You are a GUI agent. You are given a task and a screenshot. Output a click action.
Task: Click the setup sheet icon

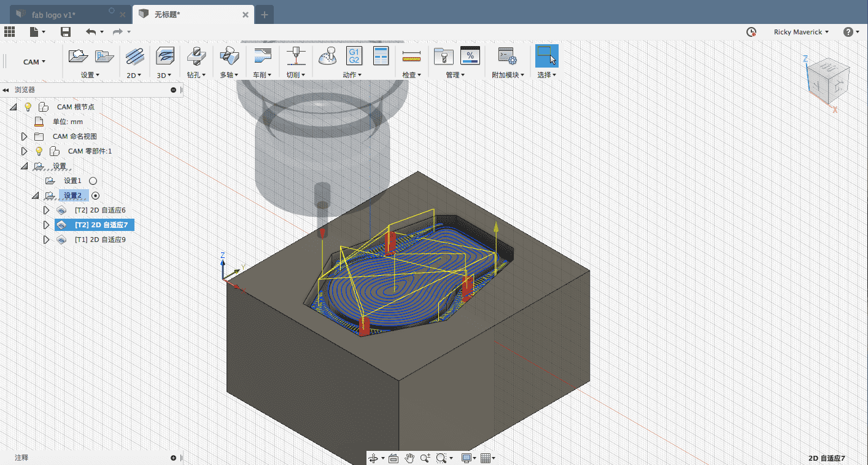click(381, 57)
